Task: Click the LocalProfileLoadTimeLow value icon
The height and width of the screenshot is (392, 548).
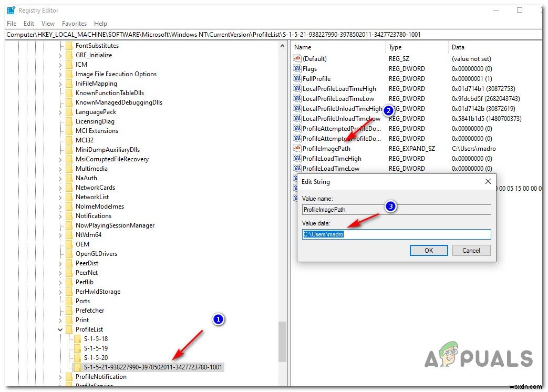Action: pyautogui.click(x=297, y=98)
